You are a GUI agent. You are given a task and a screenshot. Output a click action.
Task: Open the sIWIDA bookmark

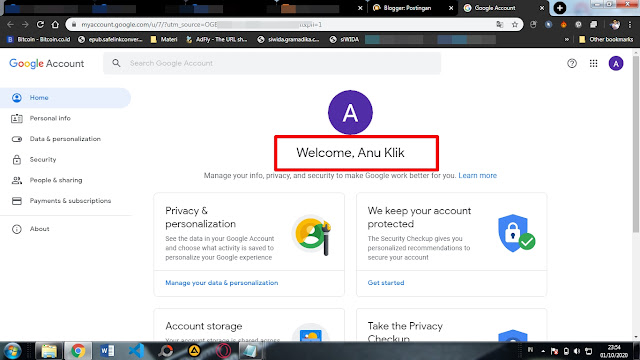tap(344, 40)
